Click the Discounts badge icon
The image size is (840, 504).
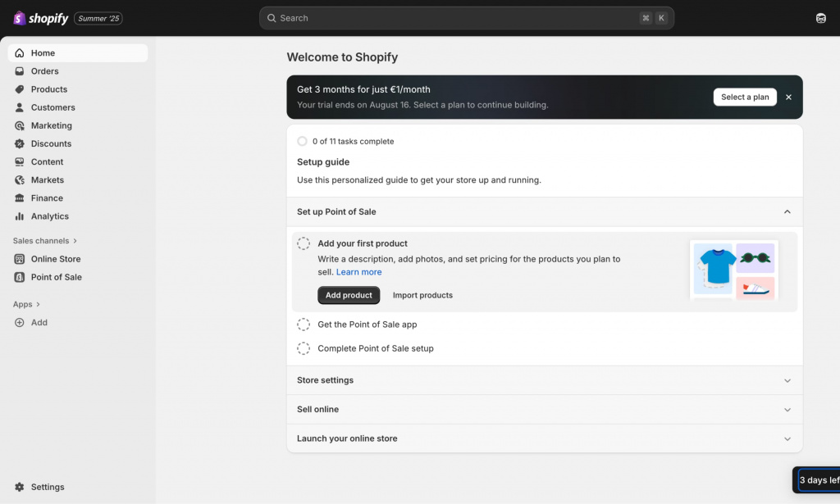[20, 143]
